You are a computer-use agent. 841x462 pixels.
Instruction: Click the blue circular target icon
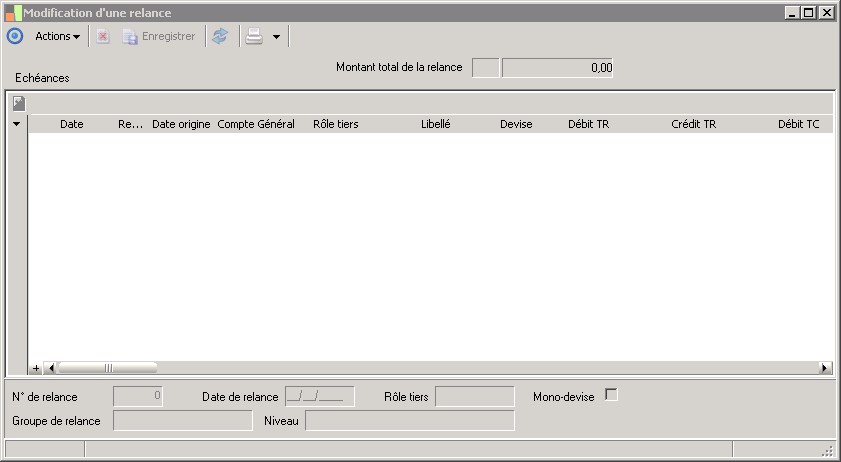pyautogui.click(x=14, y=36)
